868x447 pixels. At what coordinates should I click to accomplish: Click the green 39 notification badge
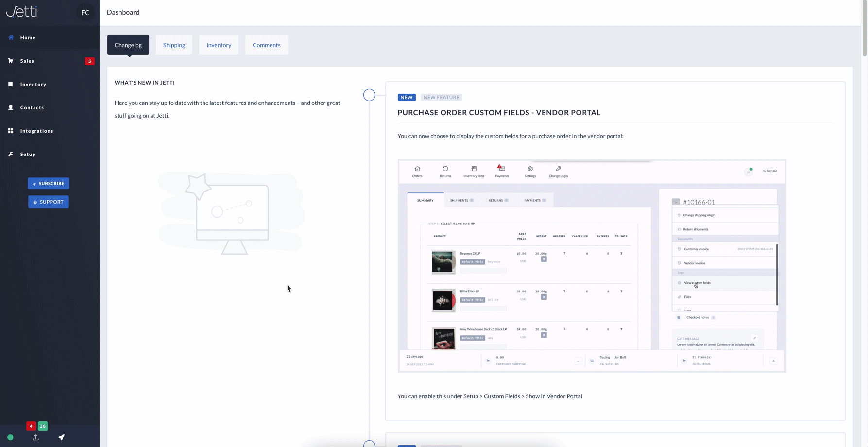(43, 426)
